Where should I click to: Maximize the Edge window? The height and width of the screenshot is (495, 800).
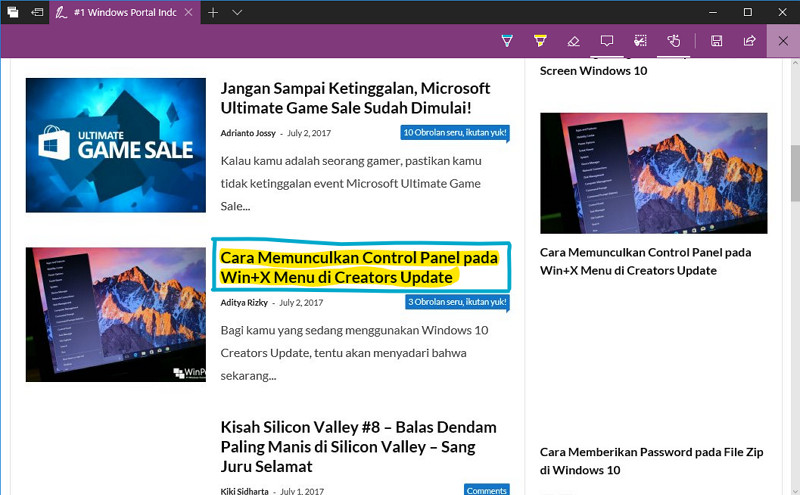click(747, 12)
